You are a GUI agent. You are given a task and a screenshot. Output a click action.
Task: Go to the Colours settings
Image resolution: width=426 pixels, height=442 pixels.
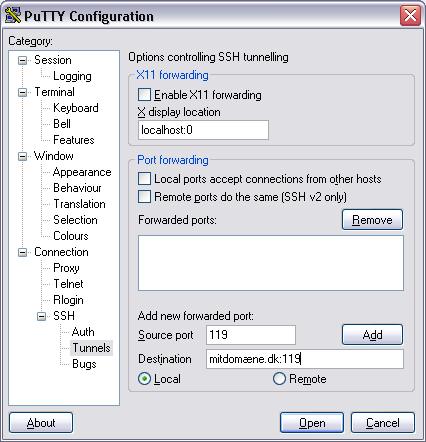pyautogui.click(x=71, y=236)
